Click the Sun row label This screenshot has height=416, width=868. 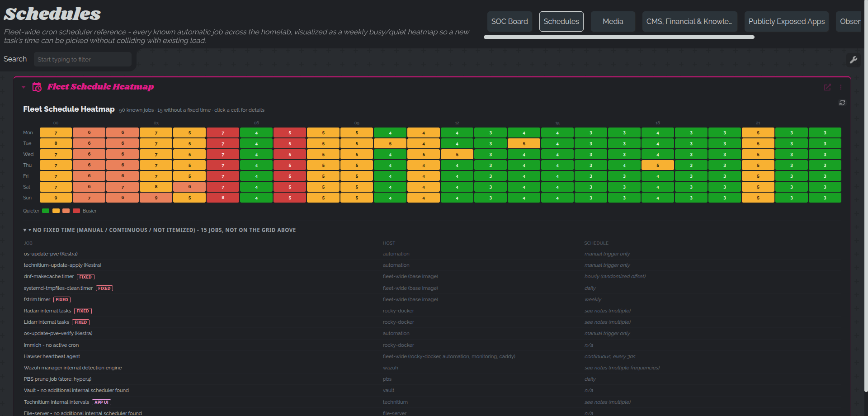28,198
